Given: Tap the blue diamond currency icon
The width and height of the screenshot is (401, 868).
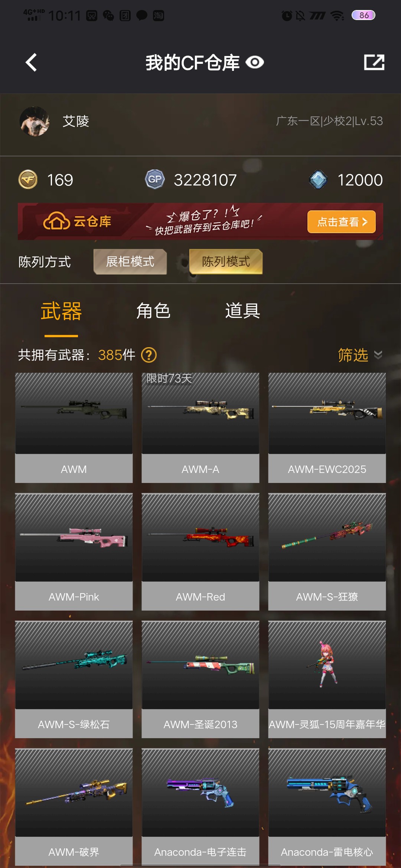Looking at the screenshot, I should [x=318, y=180].
